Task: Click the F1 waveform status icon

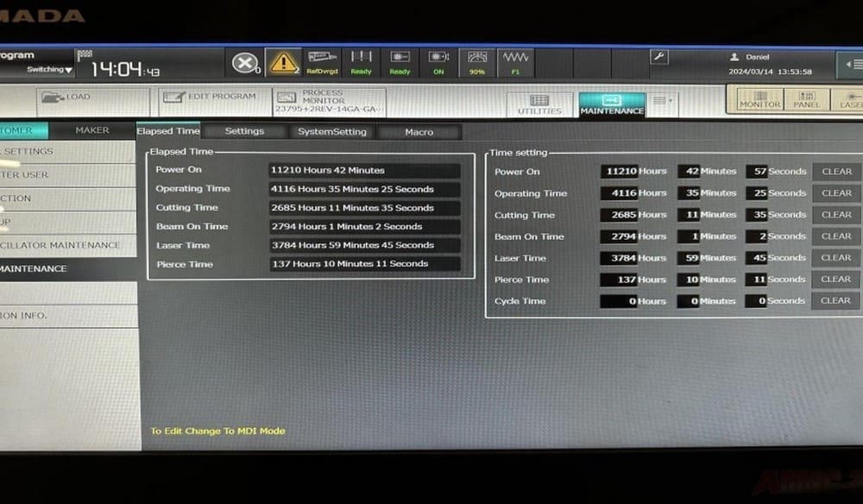Action: pos(515,63)
